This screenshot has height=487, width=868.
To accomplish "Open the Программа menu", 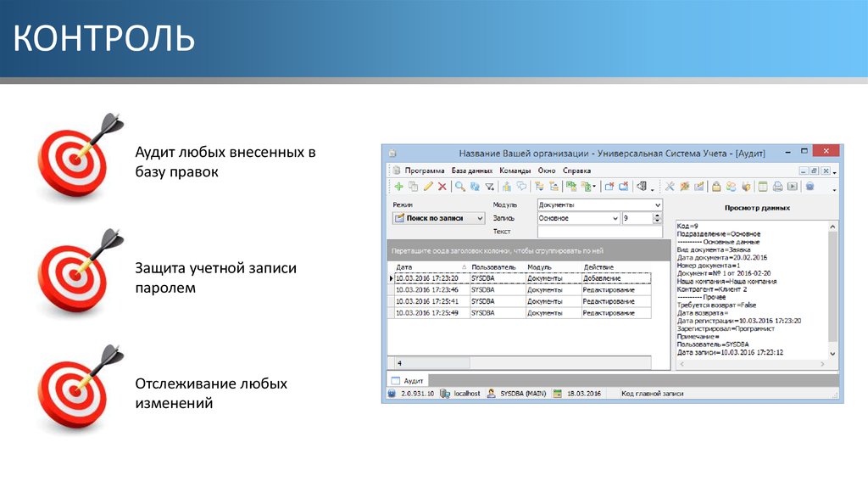I will coord(424,171).
